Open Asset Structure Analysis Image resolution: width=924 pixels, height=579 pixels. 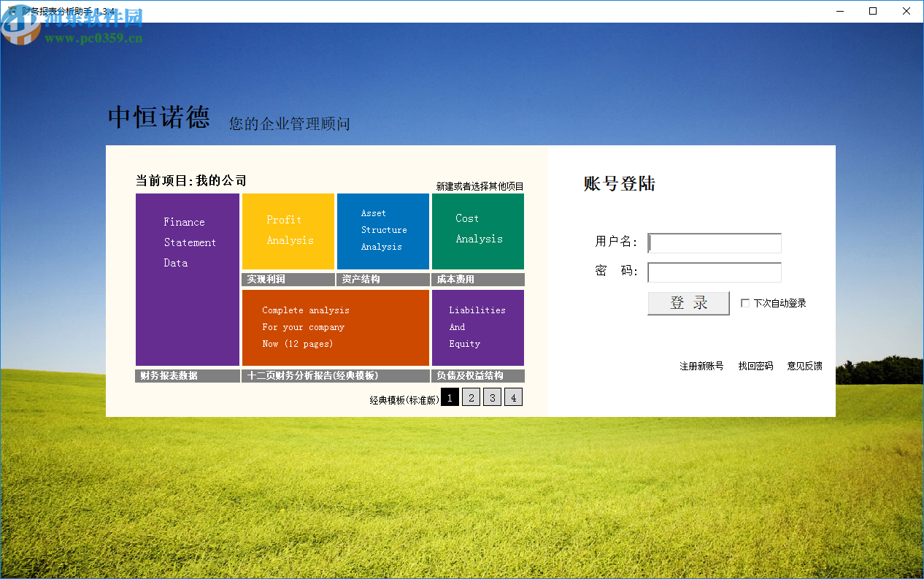click(382, 231)
